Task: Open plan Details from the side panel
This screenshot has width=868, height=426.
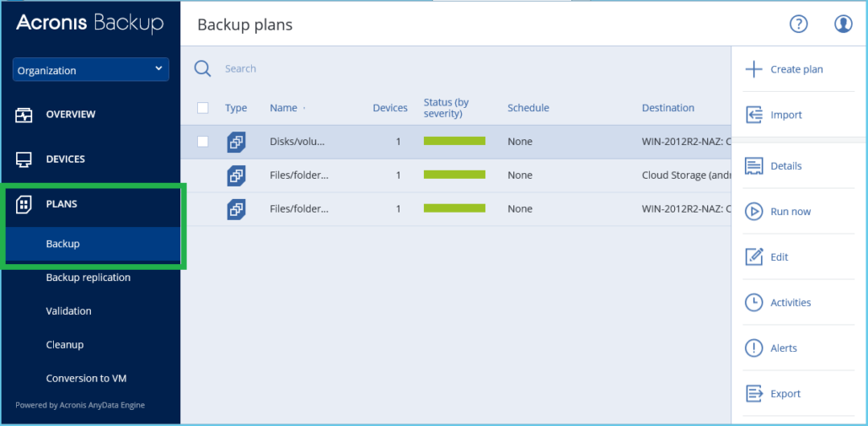Action: tap(785, 166)
